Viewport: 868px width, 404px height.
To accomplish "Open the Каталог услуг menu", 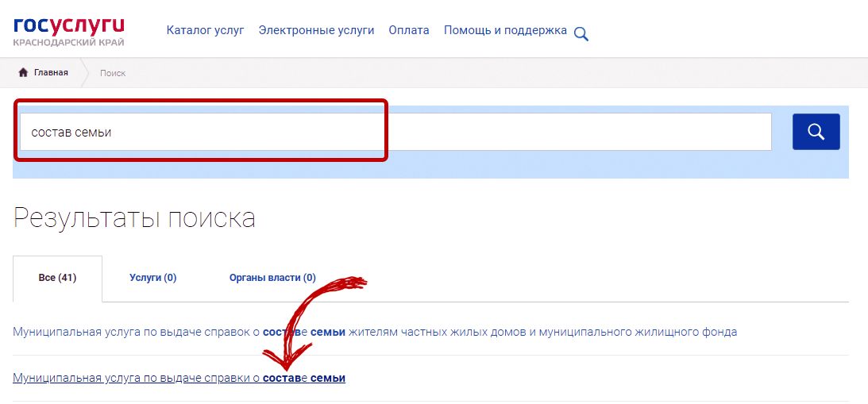I will click(x=205, y=30).
